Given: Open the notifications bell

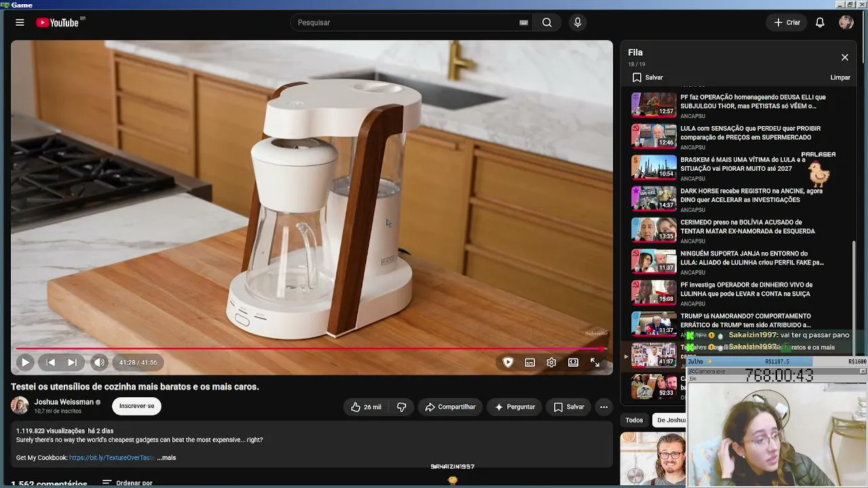Looking at the screenshot, I should coord(820,22).
